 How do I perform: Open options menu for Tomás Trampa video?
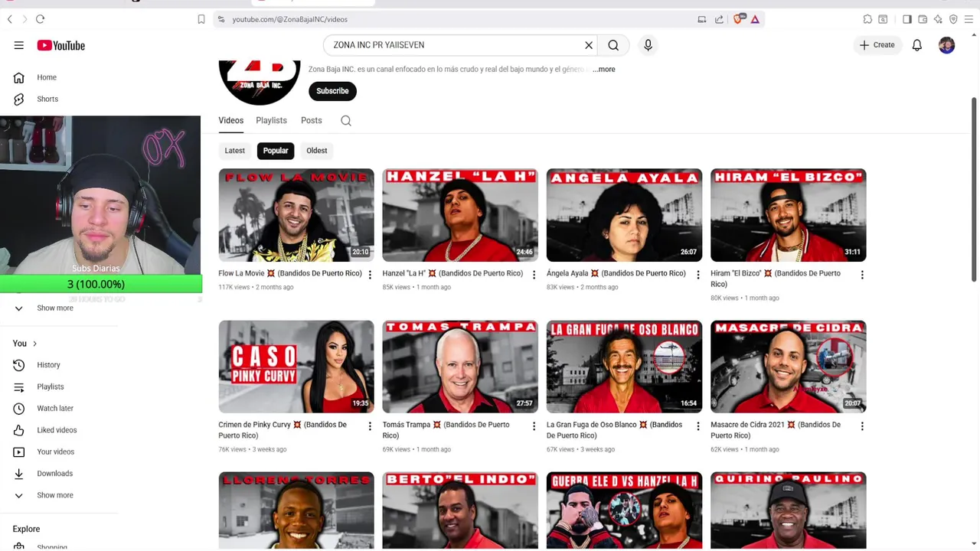(x=534, y=426)
